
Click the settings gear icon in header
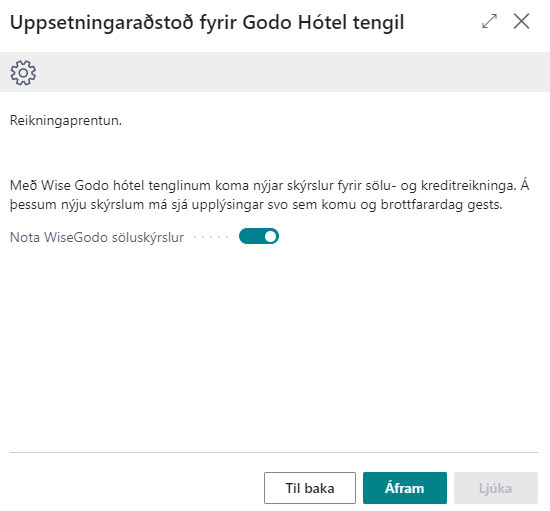(23, 73)
